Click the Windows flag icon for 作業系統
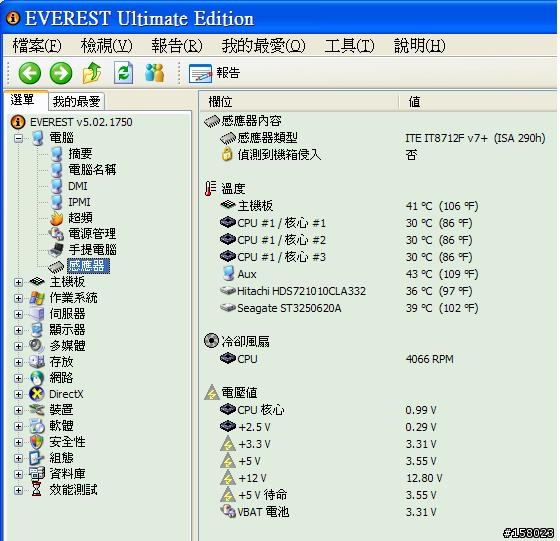560x541 pixels. pos(37,298)
